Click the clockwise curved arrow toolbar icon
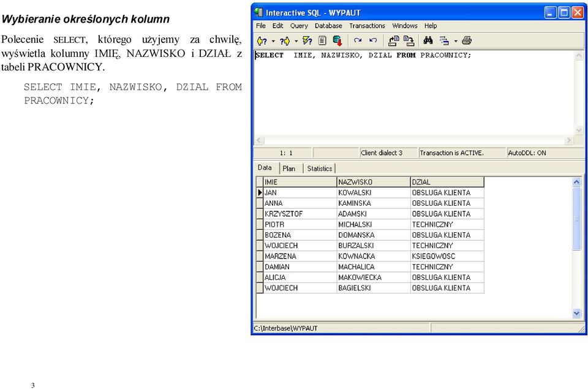 click(x=358, y=40)
